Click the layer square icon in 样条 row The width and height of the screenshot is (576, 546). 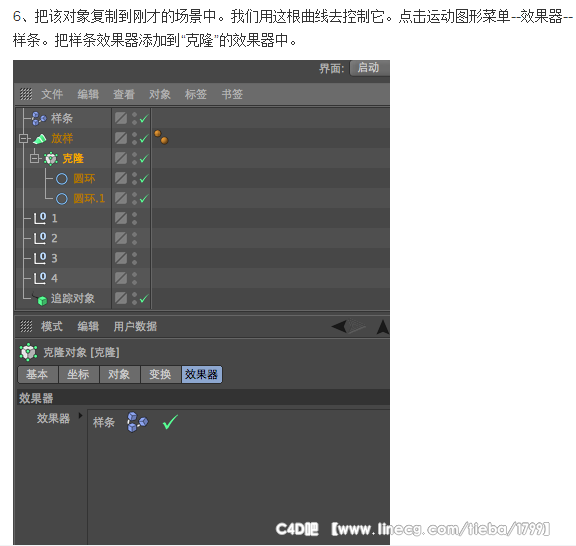tap(121, 118)
